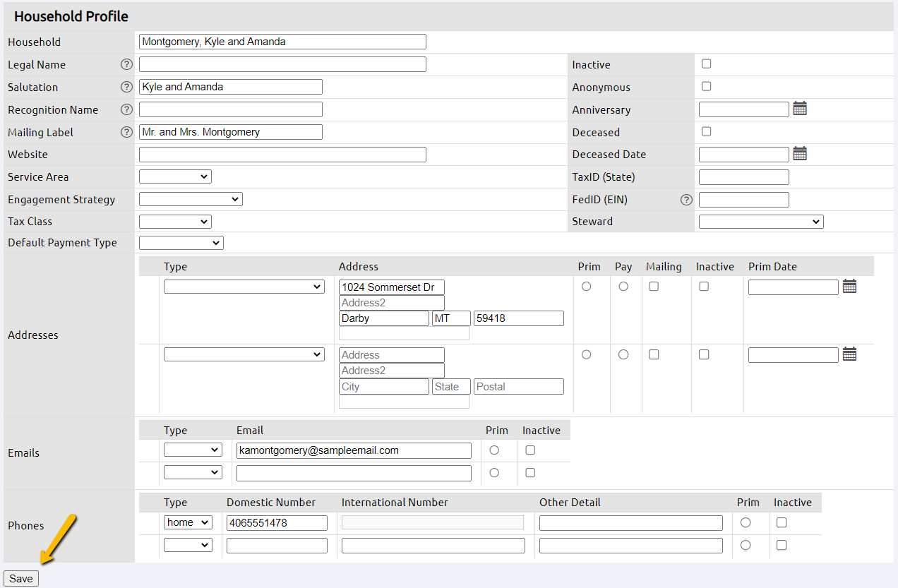This screenshot has height=588, width=898.
Task: Click the FedID (EIN) help icon
Action: click(x=686, y=200)
